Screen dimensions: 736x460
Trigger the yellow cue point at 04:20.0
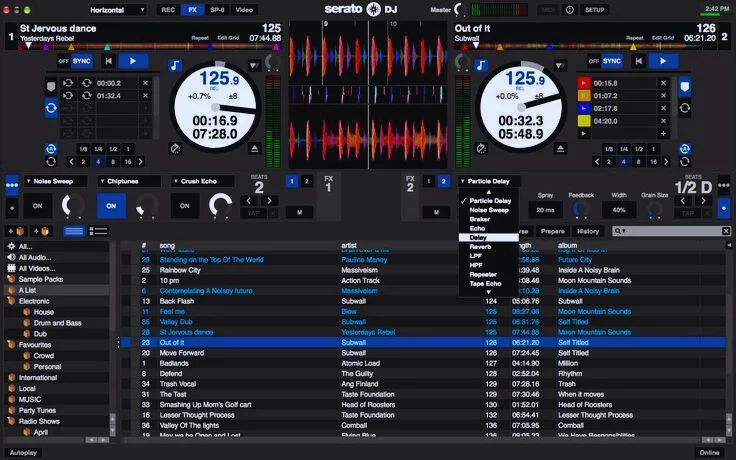click(x=583, y=121)
